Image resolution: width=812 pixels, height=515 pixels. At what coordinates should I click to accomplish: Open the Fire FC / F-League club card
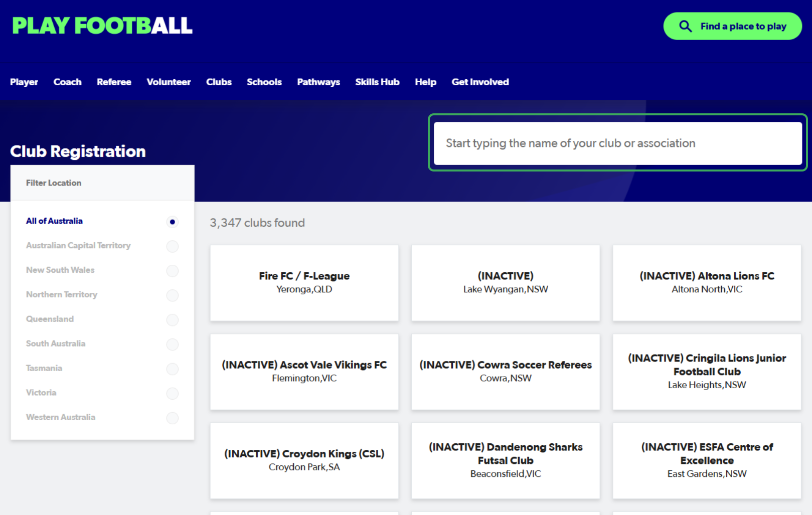click(x=304, y=283)
